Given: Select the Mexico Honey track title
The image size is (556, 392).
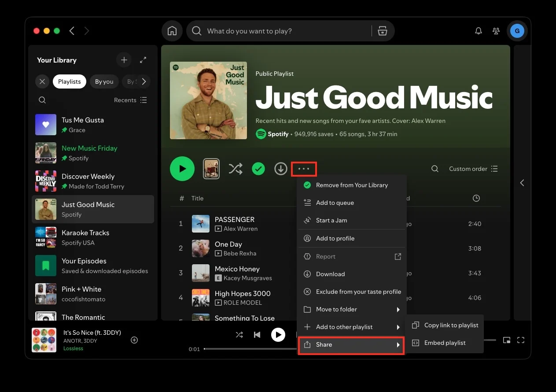Looking at the screenshot, I should 237,269.
